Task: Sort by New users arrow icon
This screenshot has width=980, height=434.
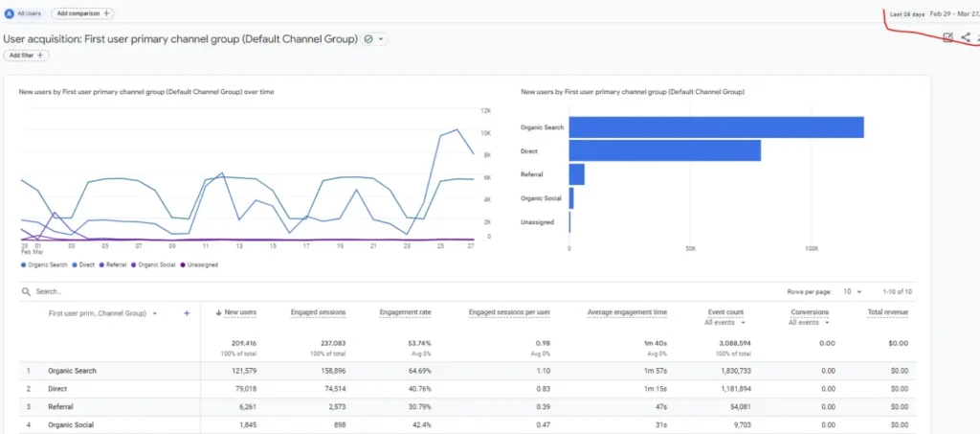Action: click(x=217, y=312)
